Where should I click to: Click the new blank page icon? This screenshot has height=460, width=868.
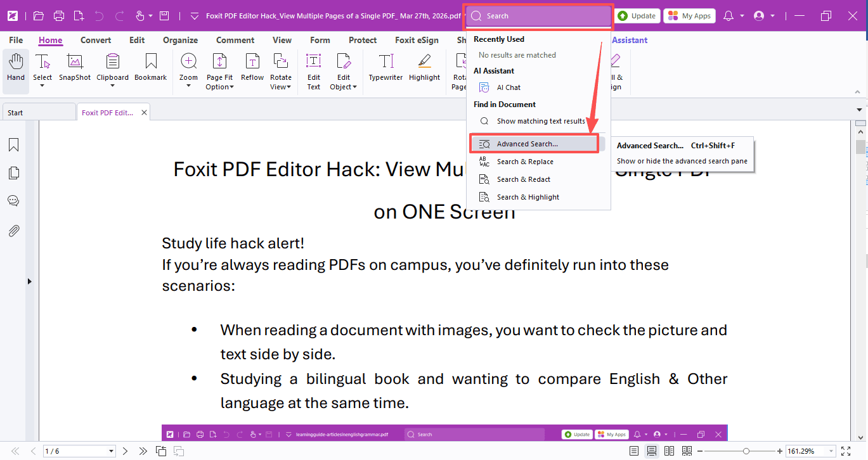(x=79, y=16)
